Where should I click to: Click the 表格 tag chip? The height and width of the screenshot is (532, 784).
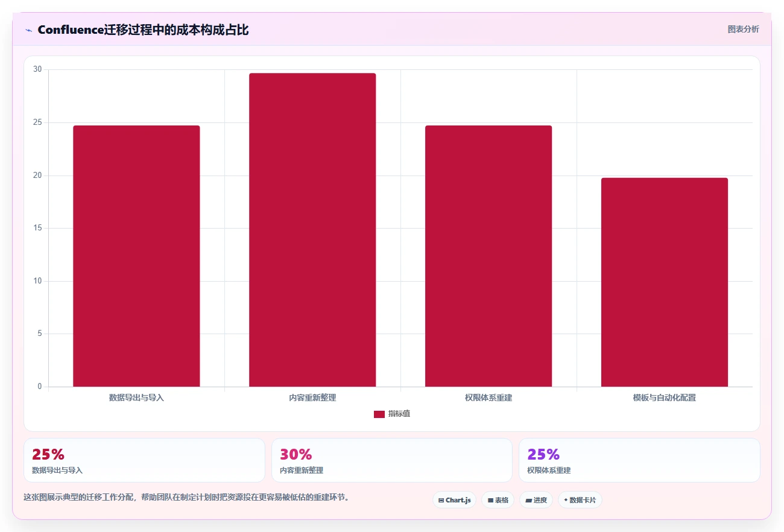498,500
